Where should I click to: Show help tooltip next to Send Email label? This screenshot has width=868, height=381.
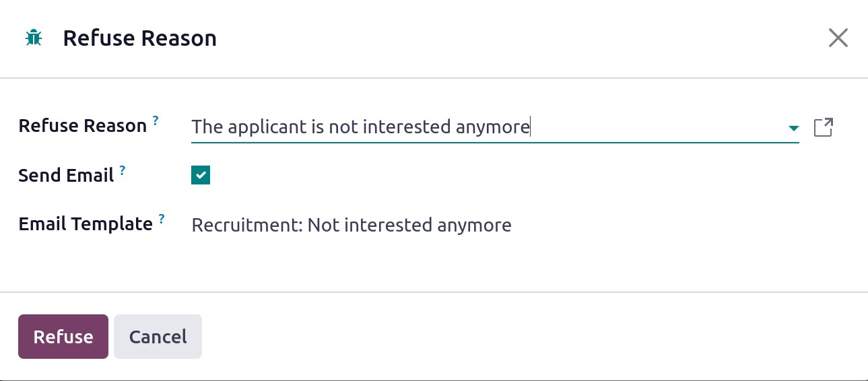click(x=123, y=170)
